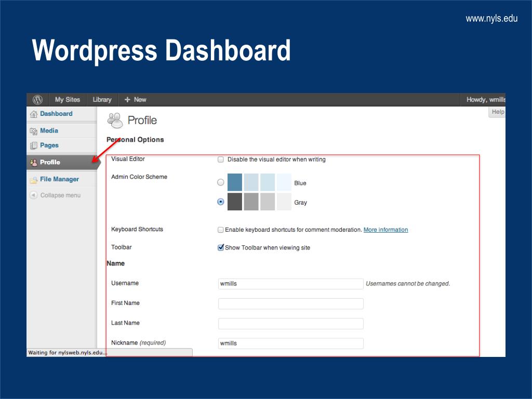Click 'Usernames cannot be changed.' note
The width and height of the screenshot is (532, 399).
tap(408, 284)
